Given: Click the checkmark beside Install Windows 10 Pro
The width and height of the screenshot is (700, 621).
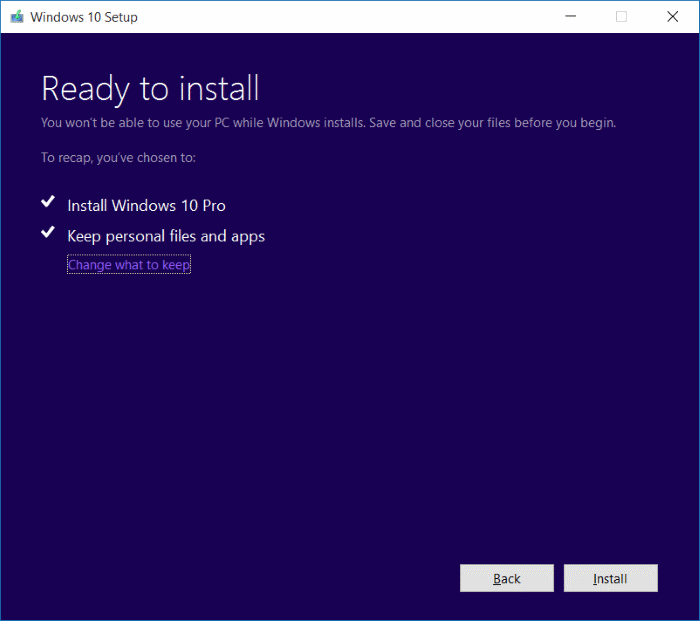Looking at the screenshot, I should point(48,202).
